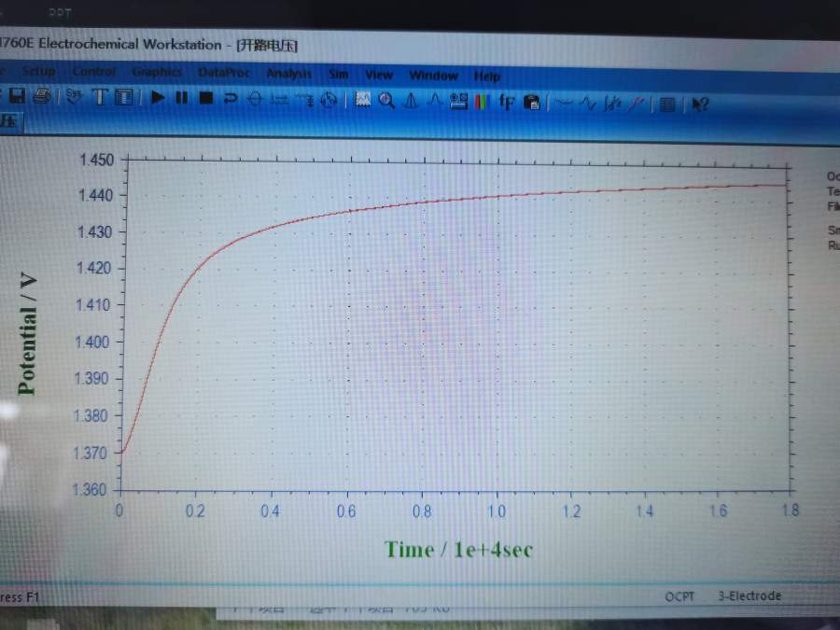Click the Reverse Scan arrow icon
Viewport: 840px width, 630px height.
(231, 99)
